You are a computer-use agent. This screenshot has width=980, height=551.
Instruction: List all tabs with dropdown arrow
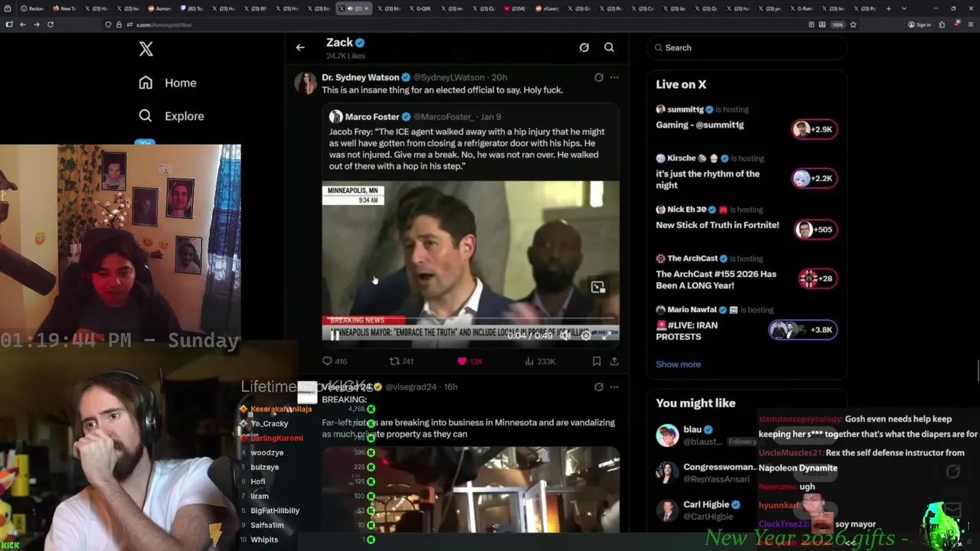(x=904, y=8)
